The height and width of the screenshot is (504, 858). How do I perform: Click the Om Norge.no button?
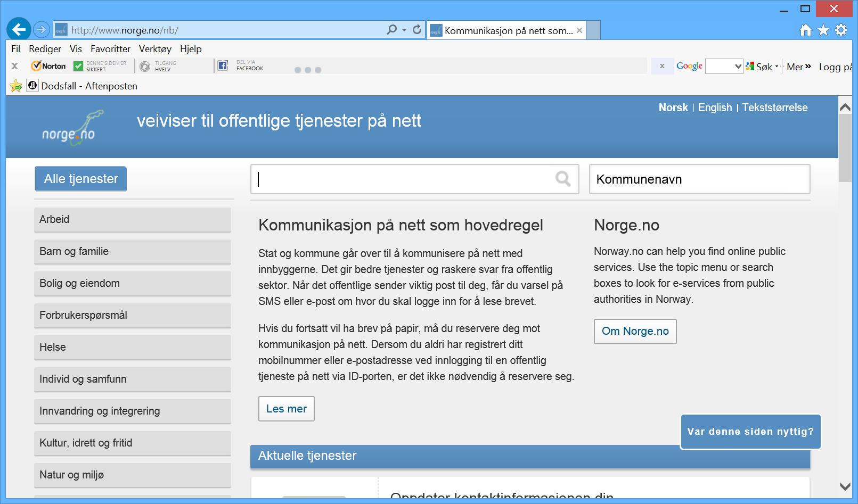tap(635, 332)
